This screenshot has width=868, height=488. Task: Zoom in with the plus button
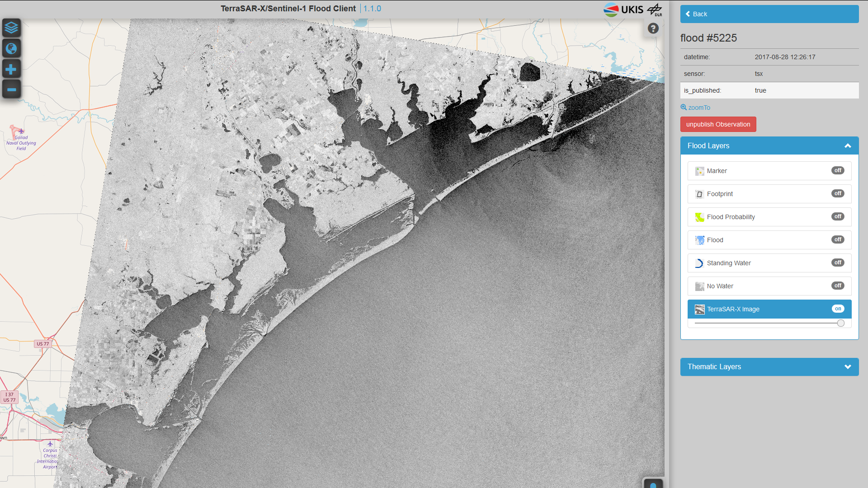point(11,69)
